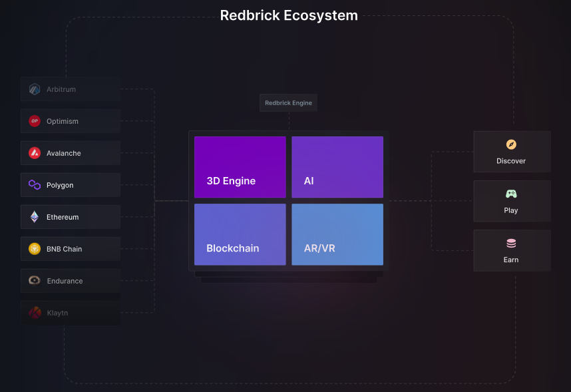The image size is (571, 392).
Task: Click the Endurance logo icon
Action: pyautogui.click(x=35, y=280)
